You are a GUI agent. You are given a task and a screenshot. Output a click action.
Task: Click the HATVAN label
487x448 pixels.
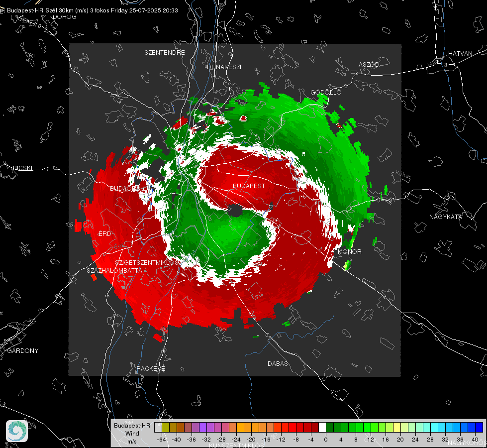[x=460, y=53]
